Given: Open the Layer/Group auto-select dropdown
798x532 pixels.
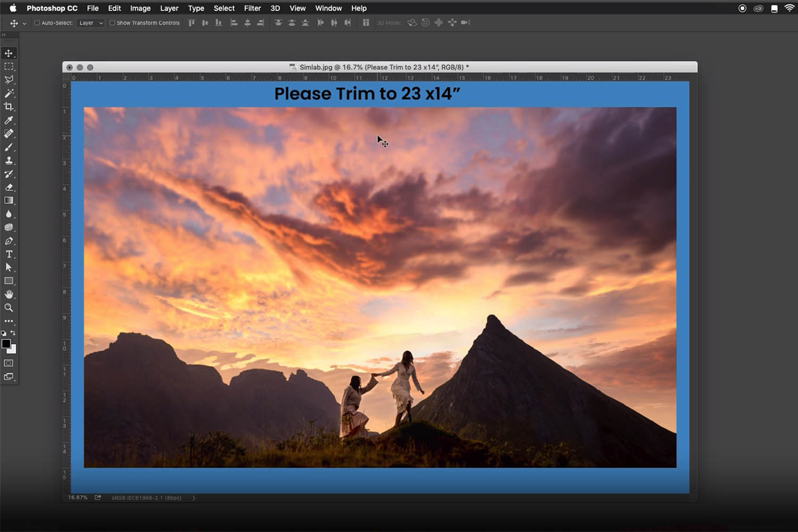Looking at the screenshot, I should [91, 23].
